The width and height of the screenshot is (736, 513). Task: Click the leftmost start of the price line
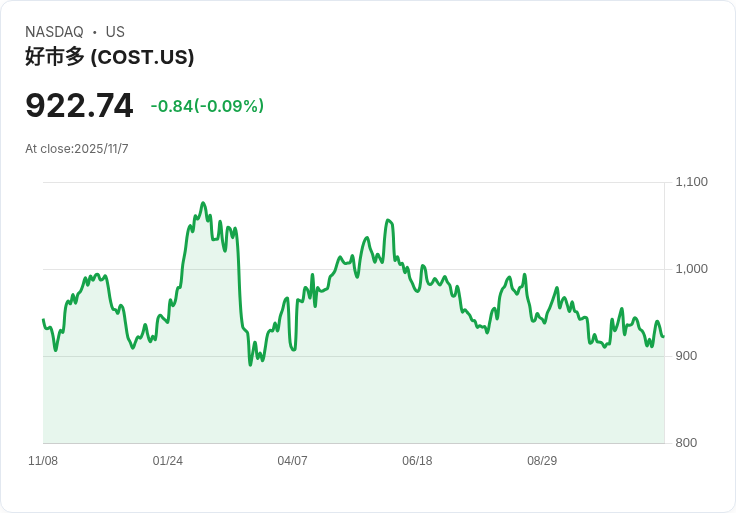pyautogui.click(x=43, y=320)
